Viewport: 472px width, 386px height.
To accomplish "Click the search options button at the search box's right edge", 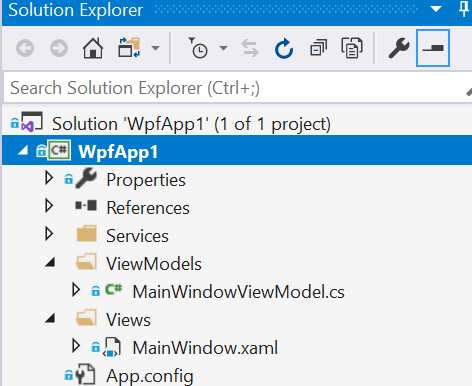I will [x=468, y=91].
